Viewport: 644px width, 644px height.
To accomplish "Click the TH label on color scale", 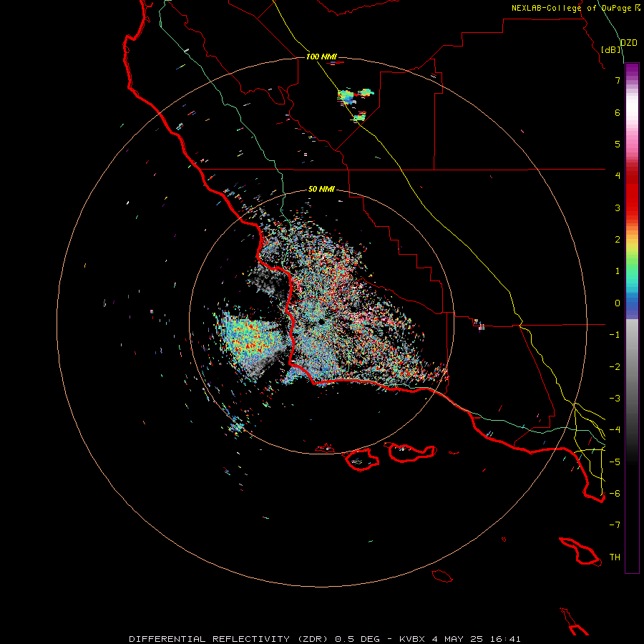I will pyautogui.click(x=615, y=557).
